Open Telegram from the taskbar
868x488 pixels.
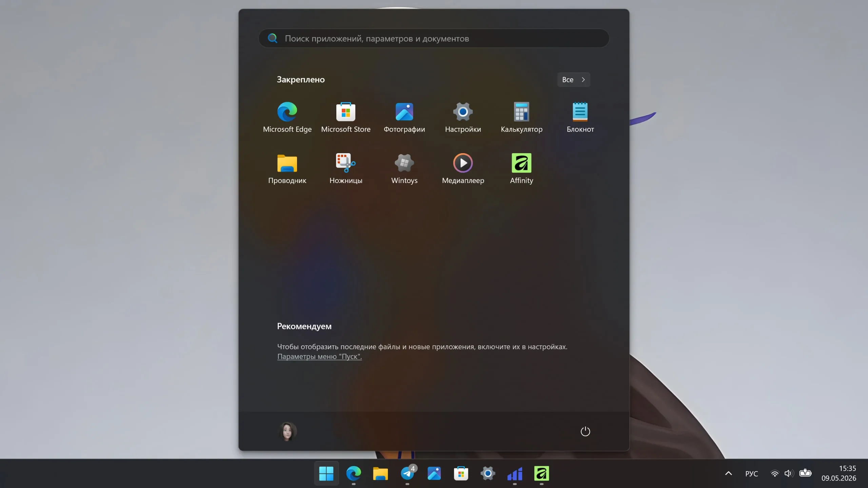(407, 473)
